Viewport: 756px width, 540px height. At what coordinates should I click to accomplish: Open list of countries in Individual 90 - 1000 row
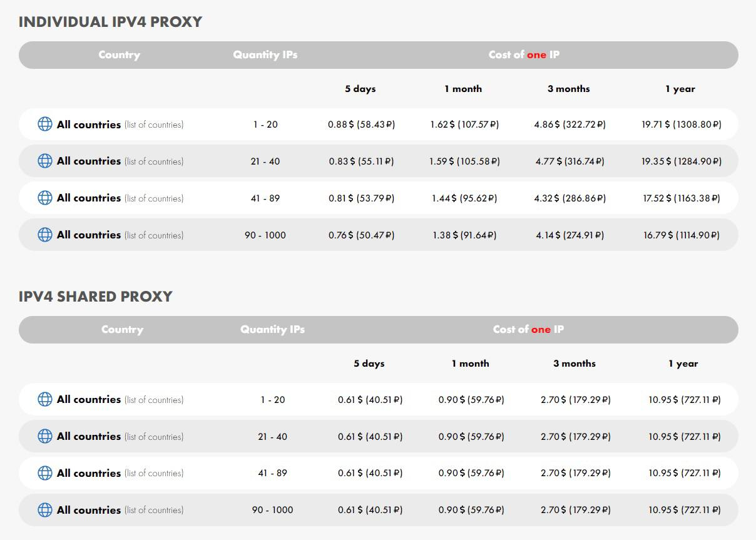tap(154, 235)
